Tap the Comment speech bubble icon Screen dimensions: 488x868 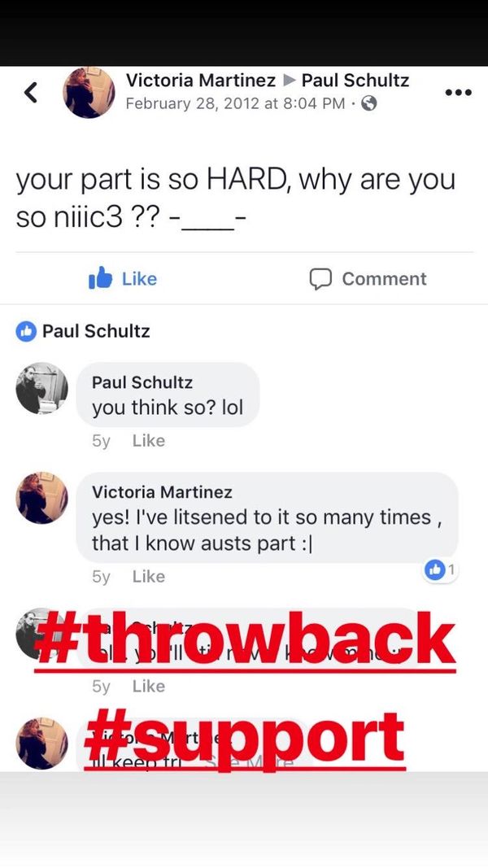320,279
